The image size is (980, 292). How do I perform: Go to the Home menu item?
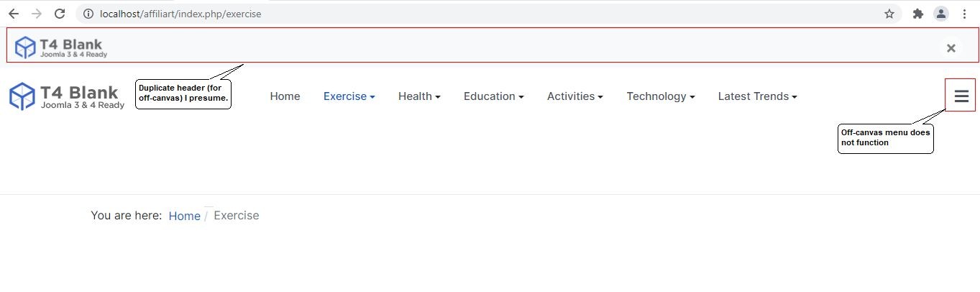coord(285,96)
